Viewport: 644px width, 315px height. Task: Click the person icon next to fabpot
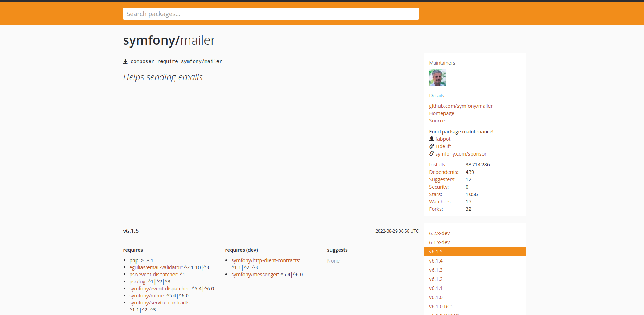[431, 139]
